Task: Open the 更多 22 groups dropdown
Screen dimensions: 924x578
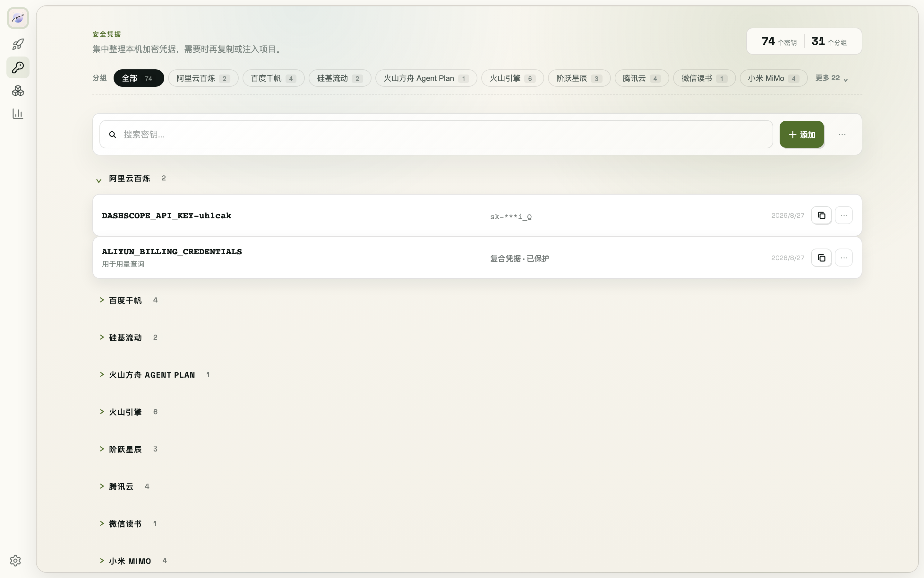Action: point(832,78)
